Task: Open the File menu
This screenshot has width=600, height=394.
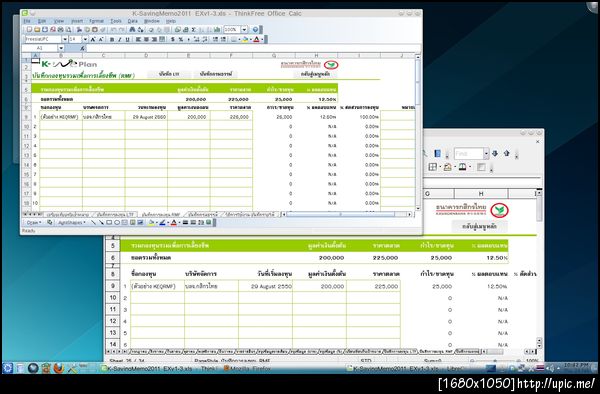Action: pyautogui.click(x=26, y=21)
